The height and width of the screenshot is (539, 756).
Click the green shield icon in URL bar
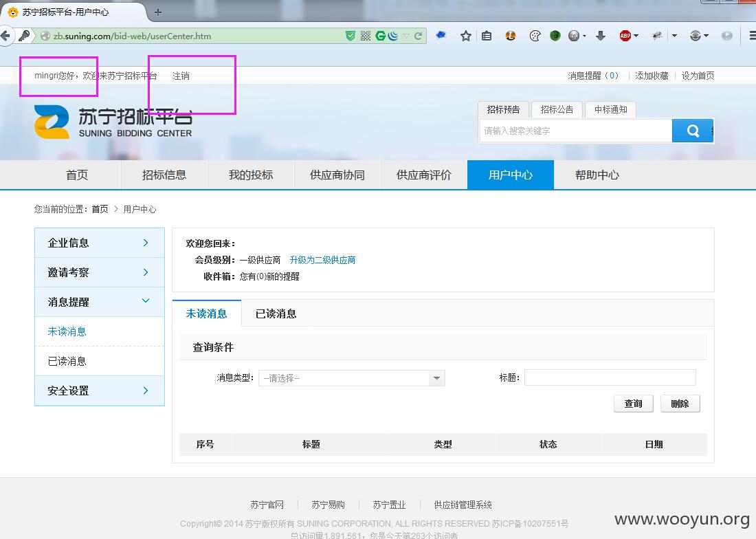(x=351, y=36)
